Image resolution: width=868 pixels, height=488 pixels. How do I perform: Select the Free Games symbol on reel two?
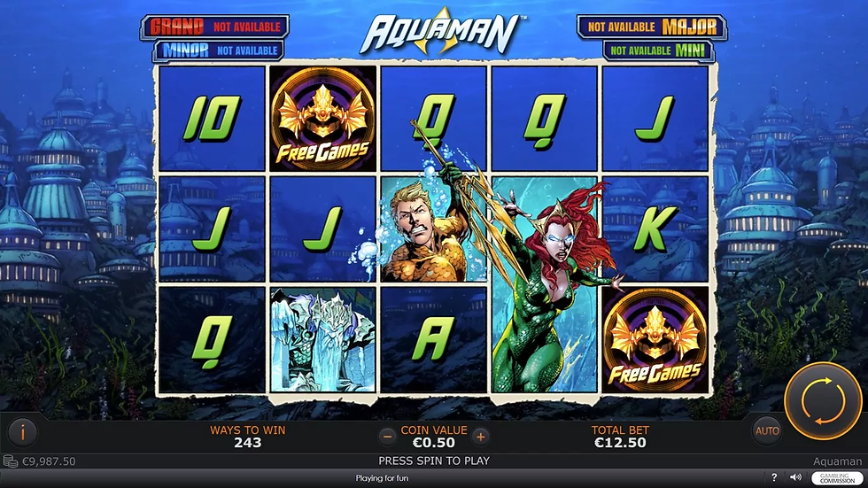(x=322, y=119)
